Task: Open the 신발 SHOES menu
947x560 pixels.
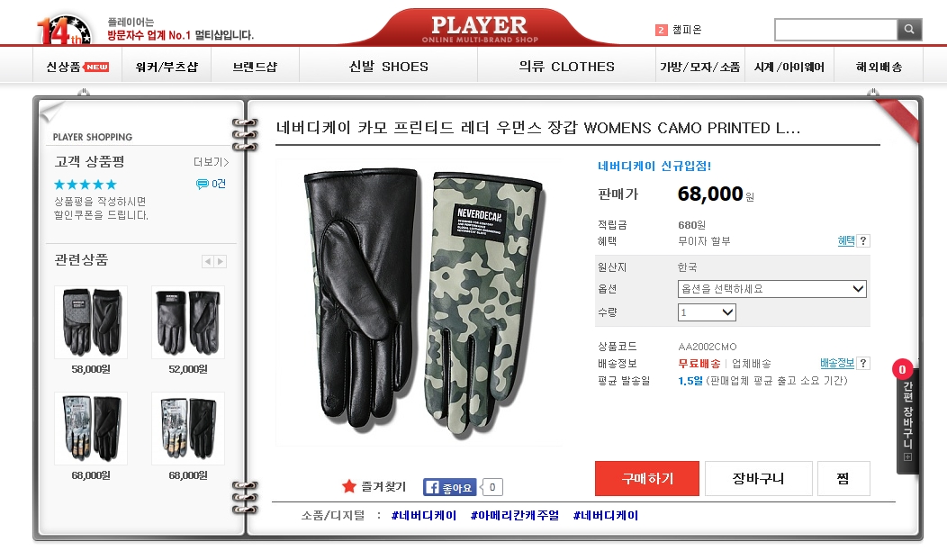Action: click(388, 67)
